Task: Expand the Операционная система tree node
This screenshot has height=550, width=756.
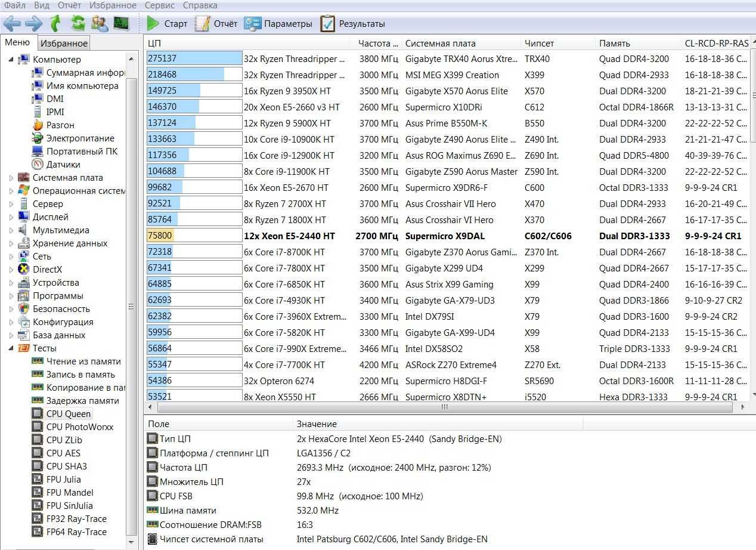Action: tap(11, 191)
